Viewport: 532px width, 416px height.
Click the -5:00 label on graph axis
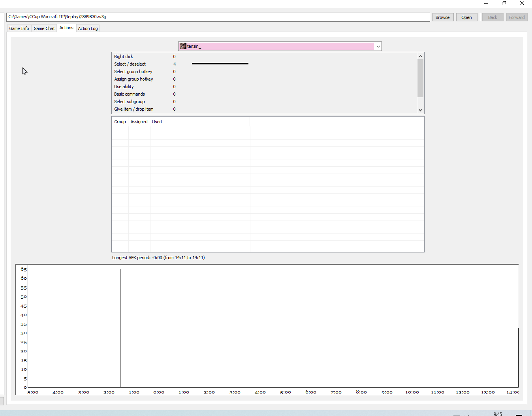(x=32, y=392)
